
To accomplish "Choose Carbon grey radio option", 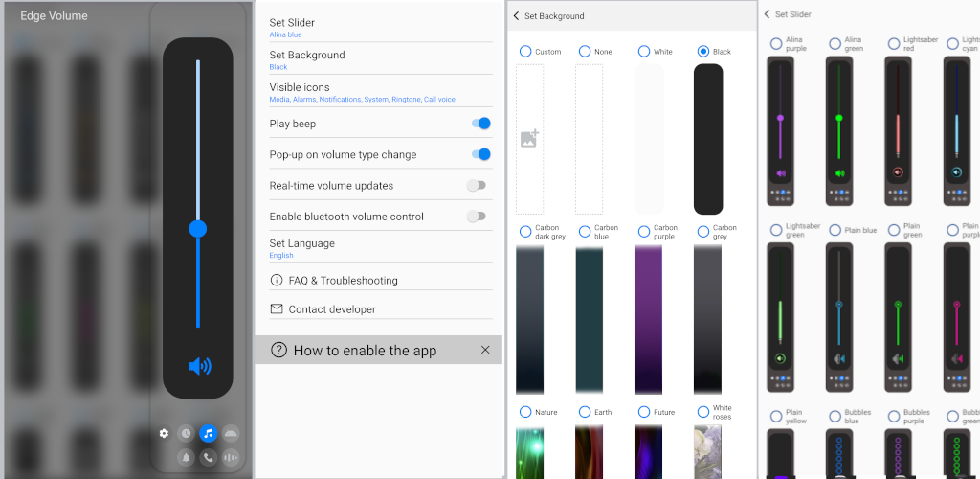I will tap(703, 232).
